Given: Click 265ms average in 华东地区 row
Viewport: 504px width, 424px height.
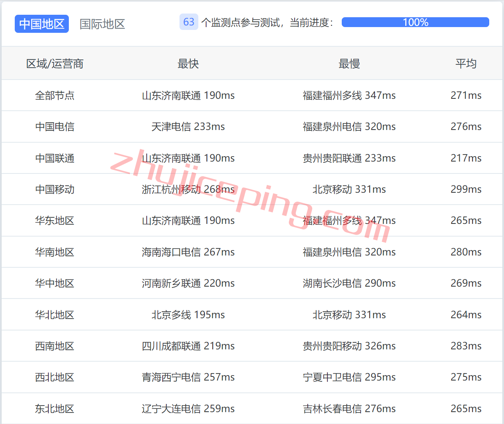Looking at the screenshot, I should (466, 221).
